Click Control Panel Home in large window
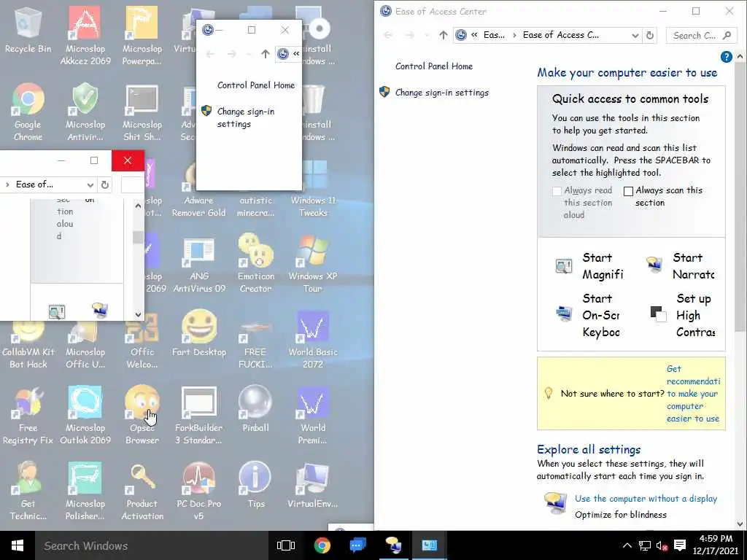The height and width of the screenshot is (560, 747). tap(434, 66)
